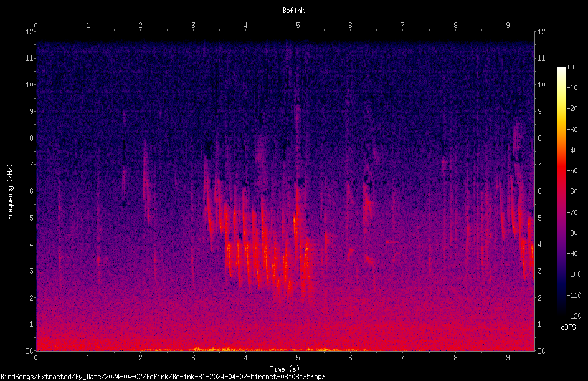Click the 9 kHz label on right axis
The width and height of the screenshot is (588, 381).
539,111
